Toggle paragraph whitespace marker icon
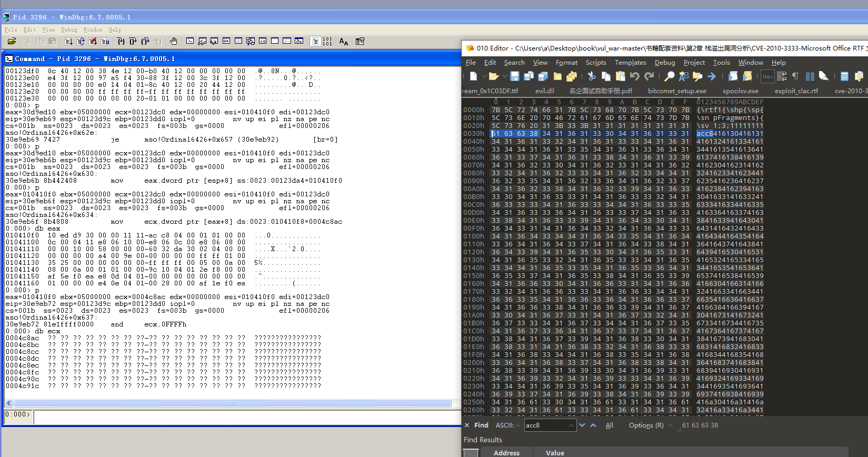868x457 pixels. click(795, 76)
